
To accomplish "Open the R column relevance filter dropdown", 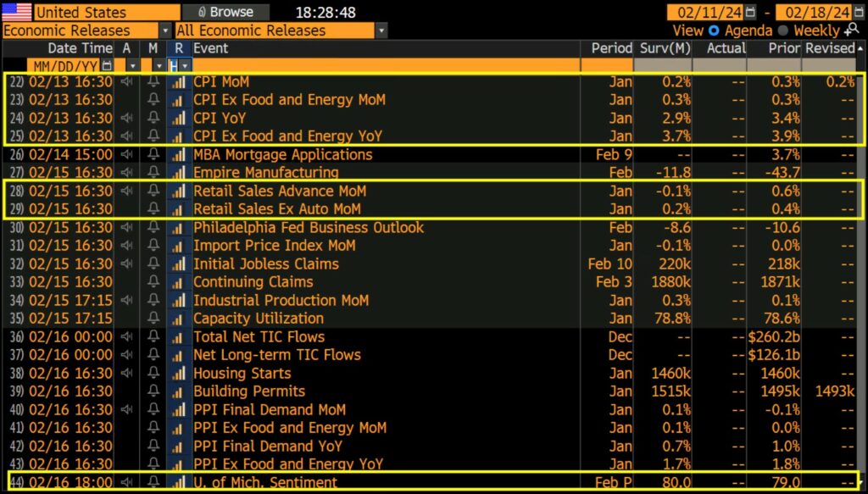I will pos(185,65).
